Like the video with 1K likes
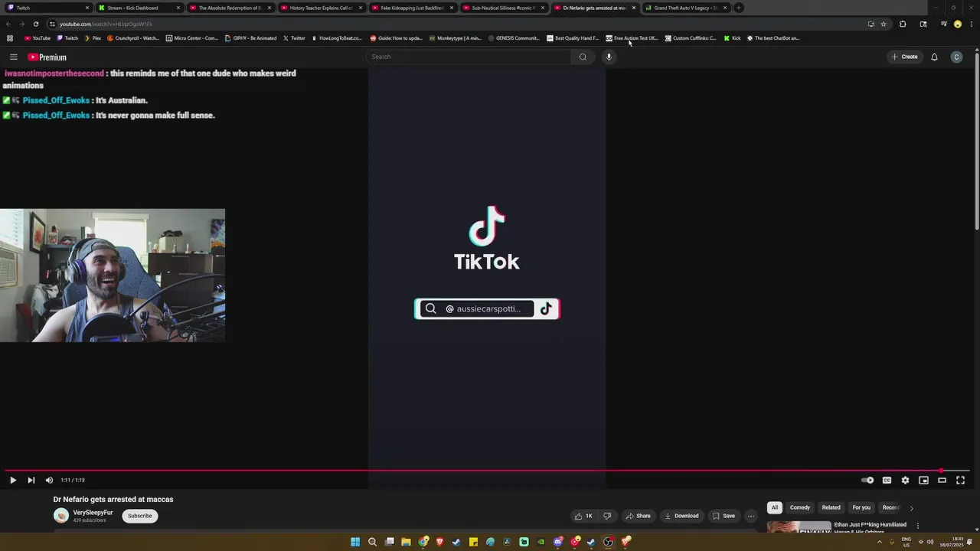The image size is (980, 551). pos(583,516)
